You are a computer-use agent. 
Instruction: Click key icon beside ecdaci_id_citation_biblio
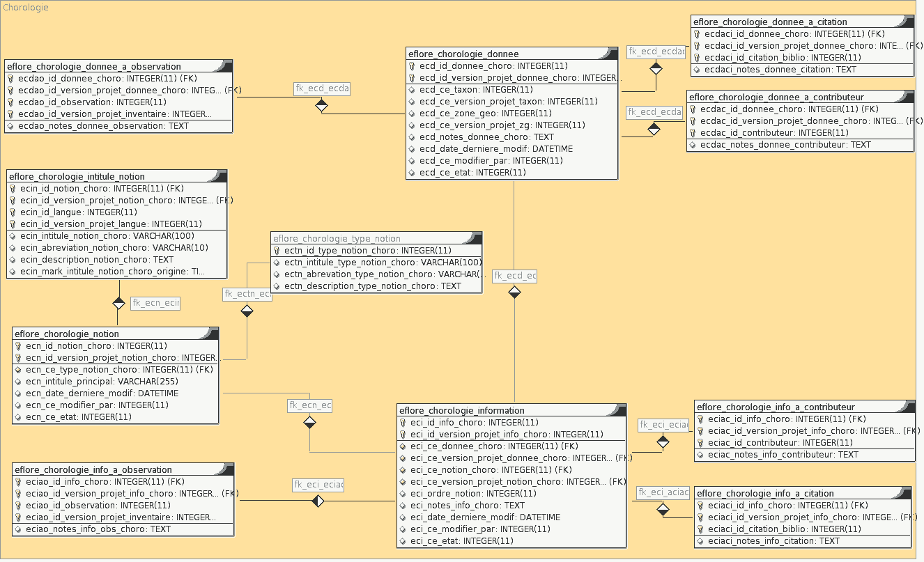[x=698, y=58]
